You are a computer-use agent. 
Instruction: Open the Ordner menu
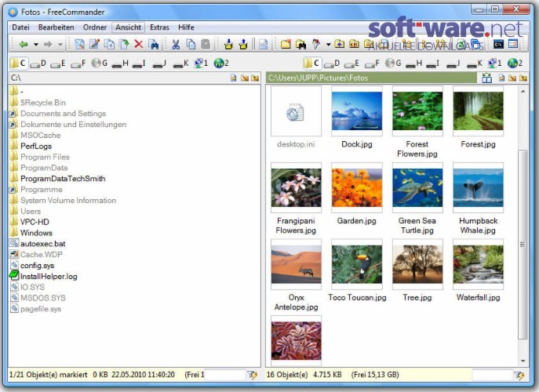pyautogui.click(x=94, y=27)
